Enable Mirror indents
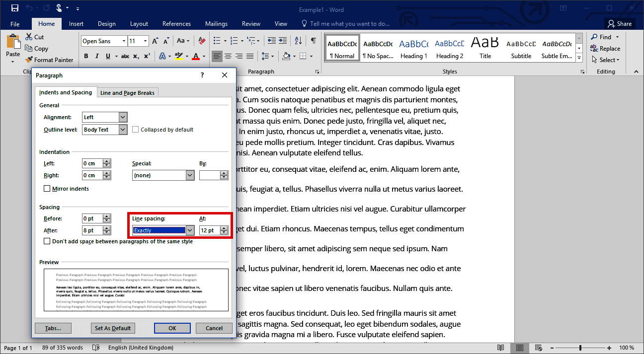 point(47,188)
